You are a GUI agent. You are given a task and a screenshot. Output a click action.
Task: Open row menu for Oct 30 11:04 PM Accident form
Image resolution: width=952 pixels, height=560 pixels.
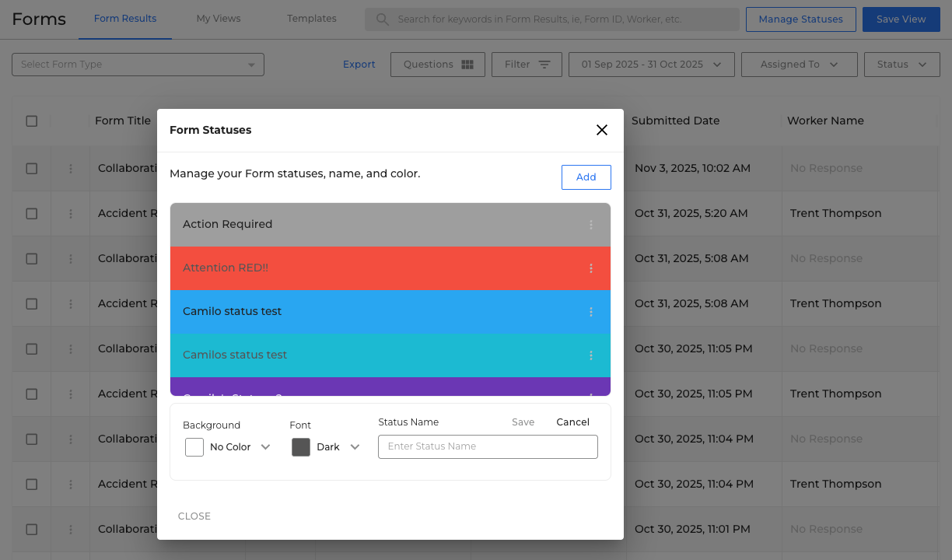click(x=71, y=484)
